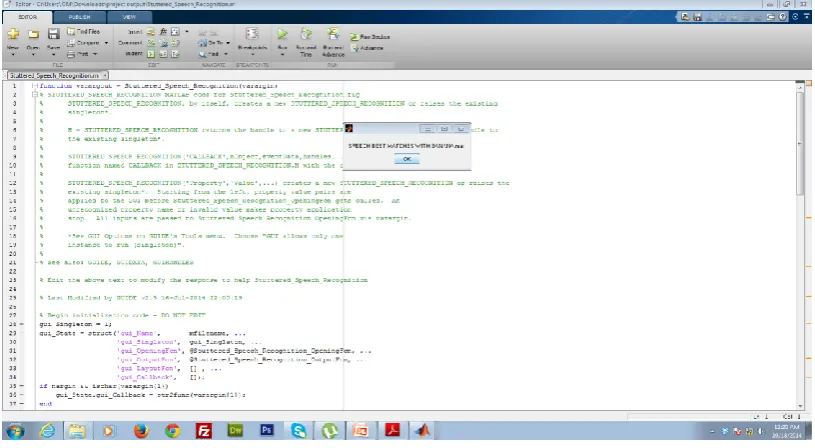Open Firefox from the taskbar

click(x=141, y=431)
